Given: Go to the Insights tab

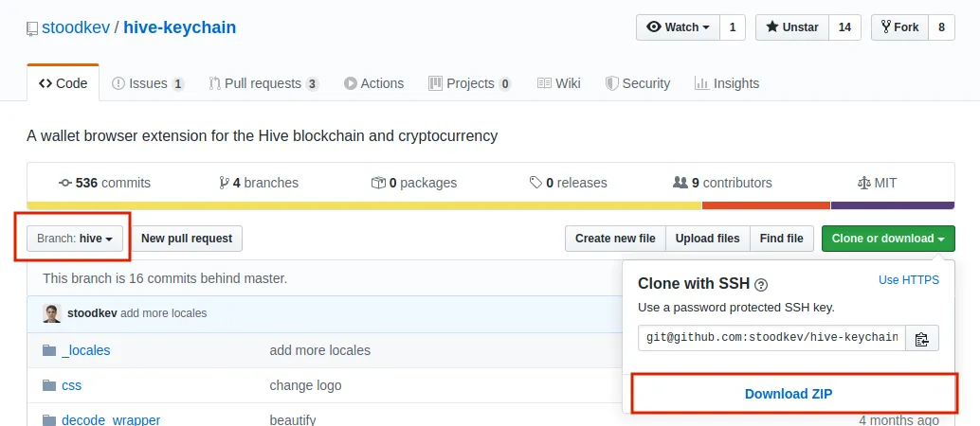Looking at the screenshot, I should pos(727,83).
